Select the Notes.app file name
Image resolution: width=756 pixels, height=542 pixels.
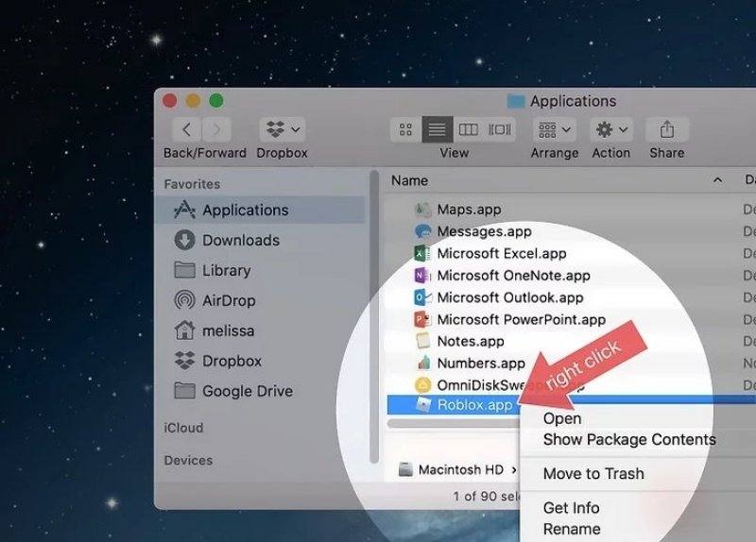click(x=471, y=341)
